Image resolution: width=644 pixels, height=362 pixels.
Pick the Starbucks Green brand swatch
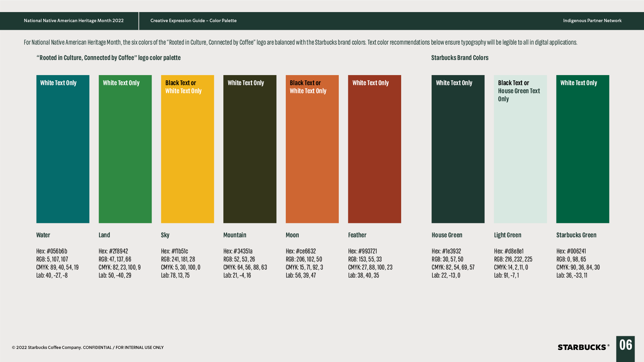583,149
